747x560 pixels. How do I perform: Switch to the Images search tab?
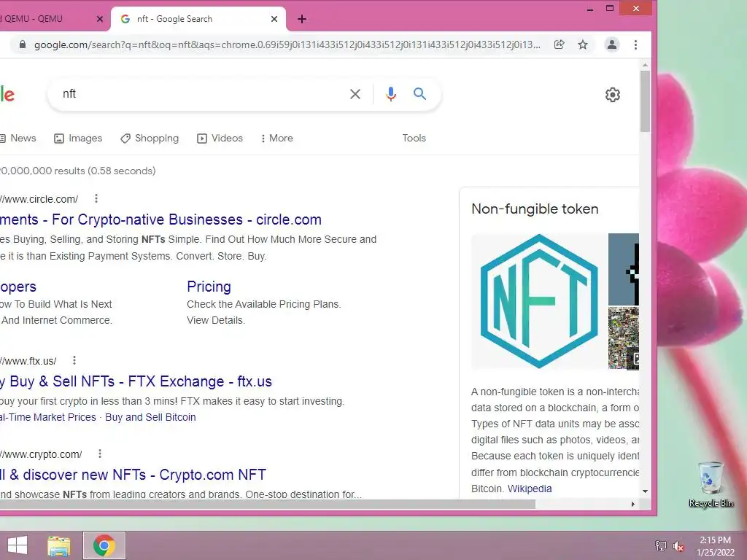[x=78, y=138]
